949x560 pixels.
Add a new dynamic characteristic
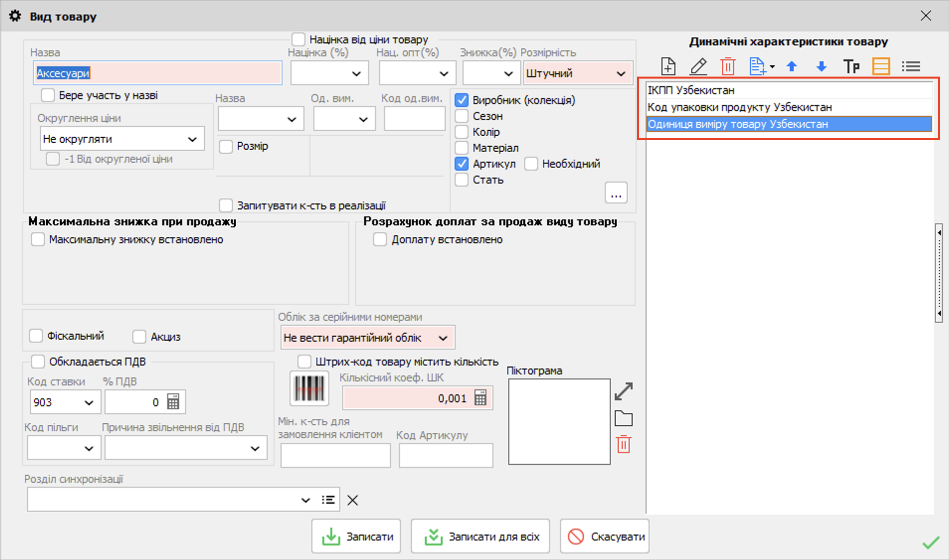coord(668,66)
